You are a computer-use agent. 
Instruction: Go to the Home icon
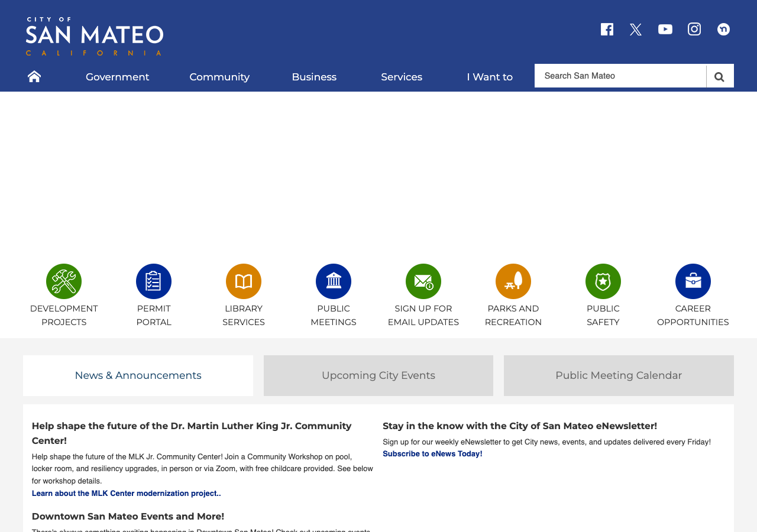(x=34, y=76)
